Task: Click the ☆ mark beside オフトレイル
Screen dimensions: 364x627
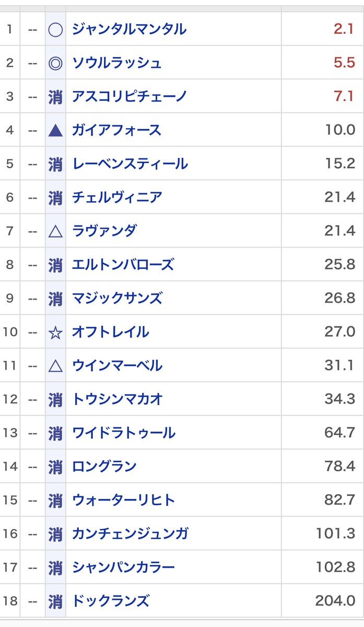Action: click(55, 332)
